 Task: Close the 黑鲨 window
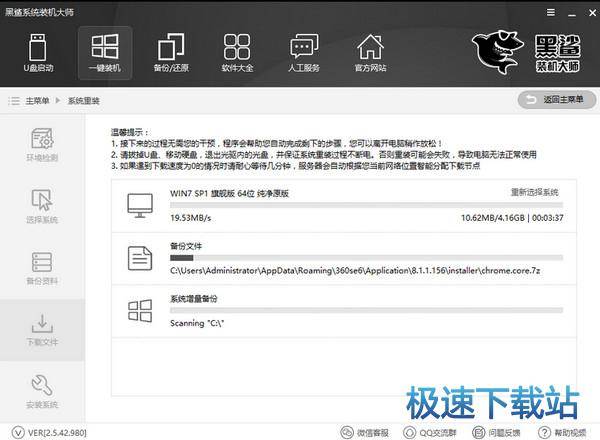click(592, 13)
